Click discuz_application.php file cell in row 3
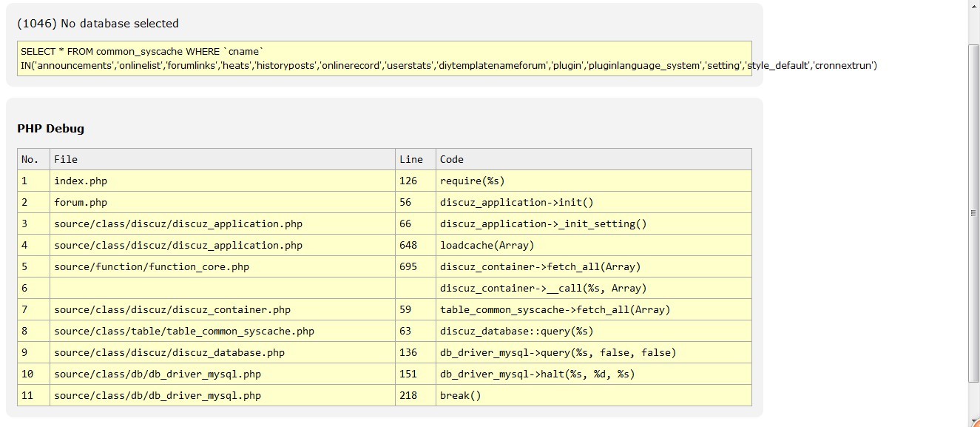 pyautogui.click(x=223, y=223)
